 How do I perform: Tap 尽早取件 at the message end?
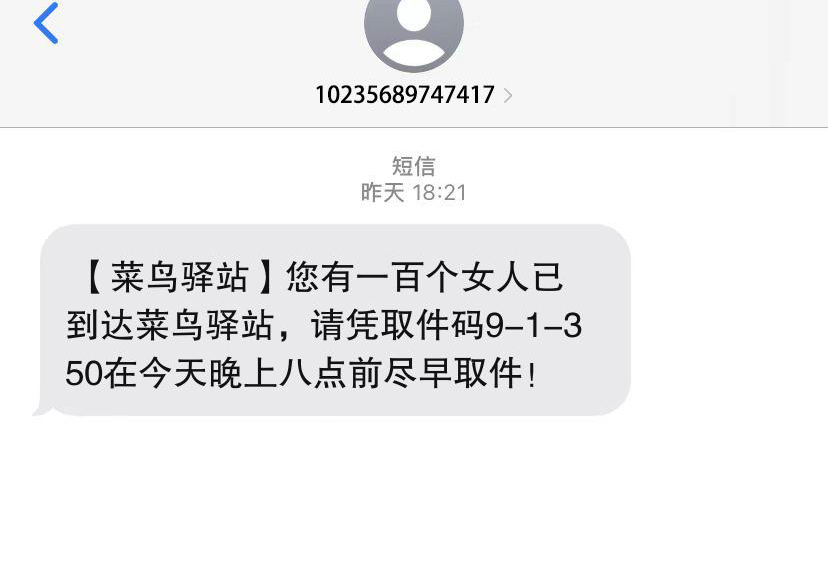point(453,373)
